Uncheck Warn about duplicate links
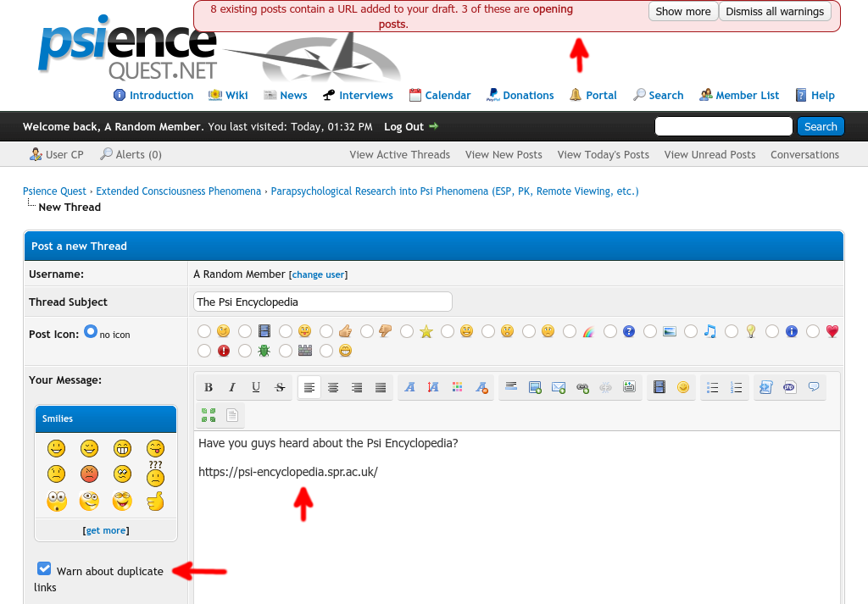The height and width of the screenshot is (604, 868). click(x=44, y=568)
